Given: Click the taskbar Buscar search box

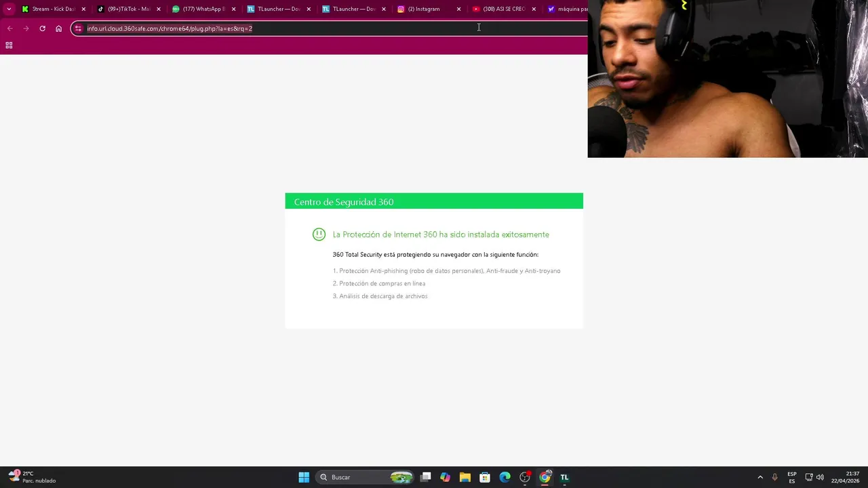Looking at the screenshot, I should (x=366, y=477).
